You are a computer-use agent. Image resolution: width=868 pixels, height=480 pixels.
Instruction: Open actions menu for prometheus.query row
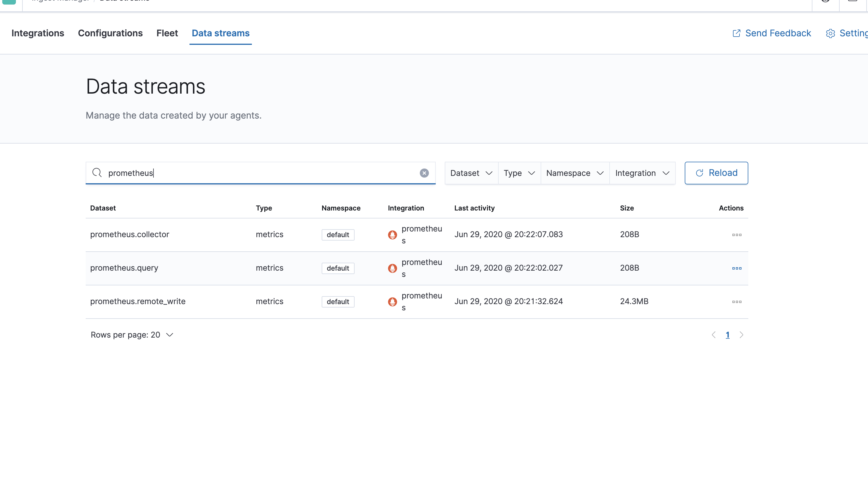(x=737, y=268)
